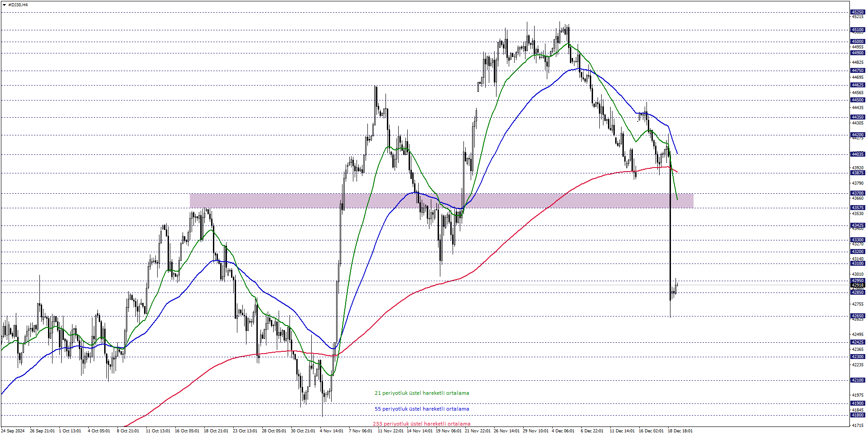Select the 45000 price level label

[858, 42]
